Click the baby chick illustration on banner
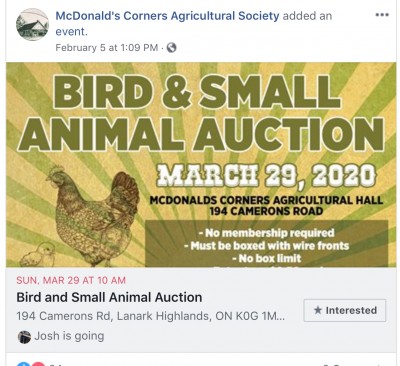The height and width of the screenshot is (366, 400). pos(37,255)
